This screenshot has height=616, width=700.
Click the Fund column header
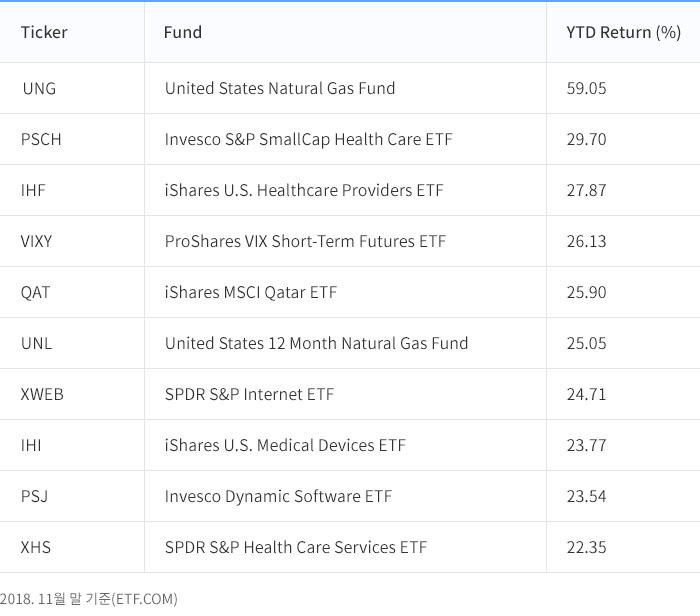click(x=183, y=32)
